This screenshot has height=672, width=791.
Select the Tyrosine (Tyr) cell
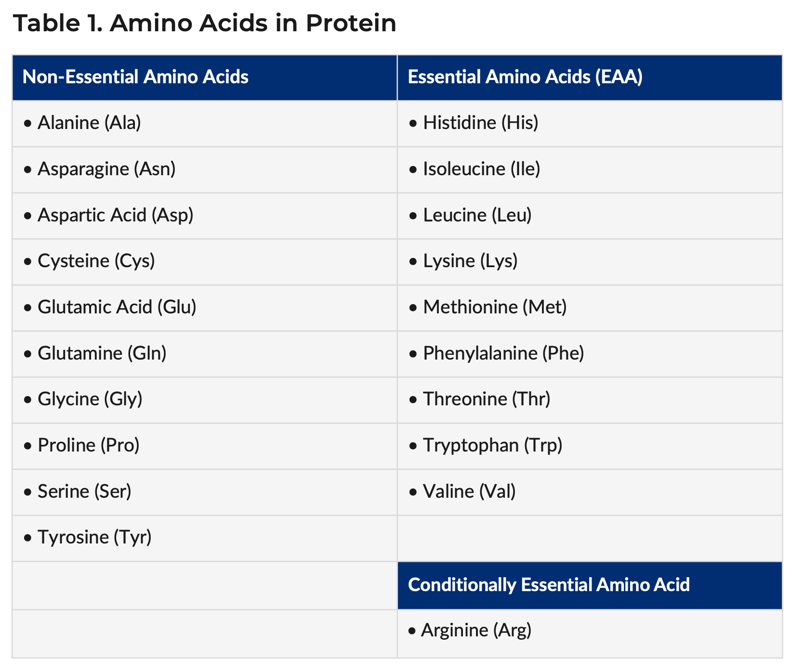coord(94,537)
